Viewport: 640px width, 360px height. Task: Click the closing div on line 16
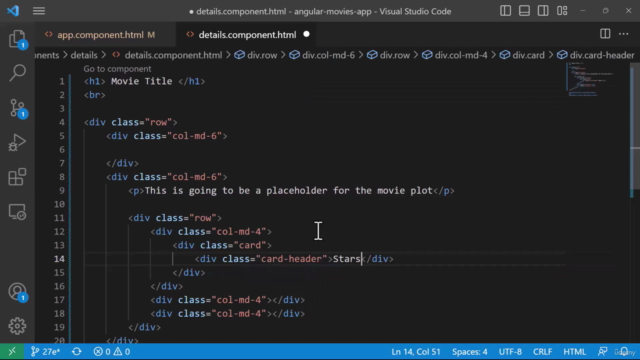(x=167, y=286)
